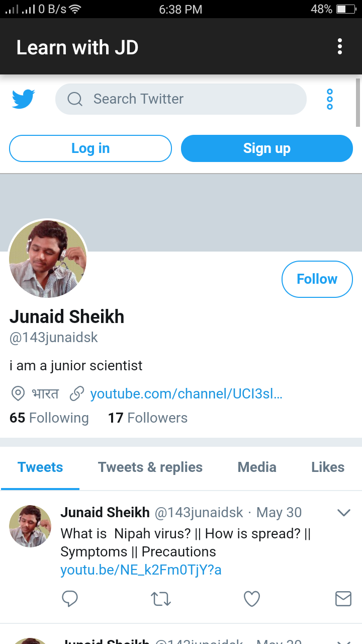The image size is (362, 644).
Task: Share tweet via envelope message icon
Action: [x=343, y=599]
